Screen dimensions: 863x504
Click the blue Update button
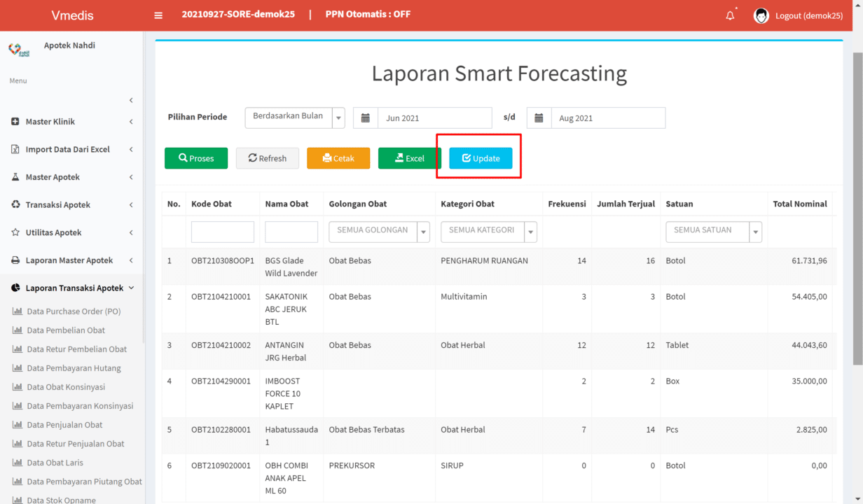(x=481, y=158)
